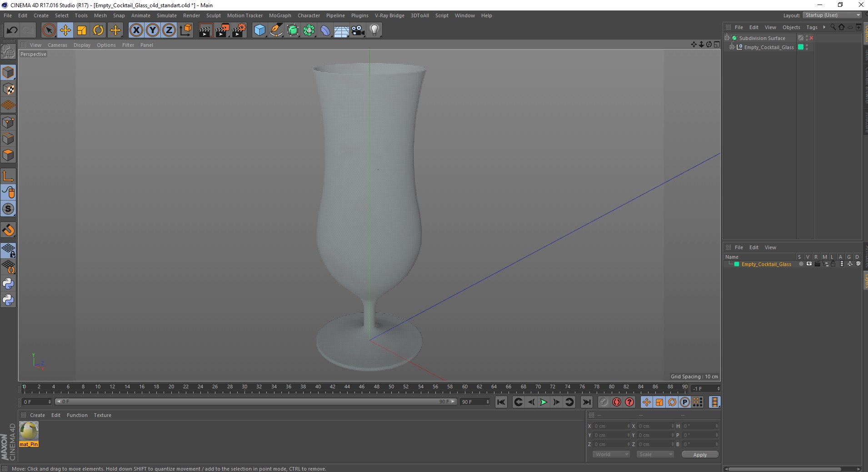
Task: Add a Camera object
Action: click(x=358, y=30)
